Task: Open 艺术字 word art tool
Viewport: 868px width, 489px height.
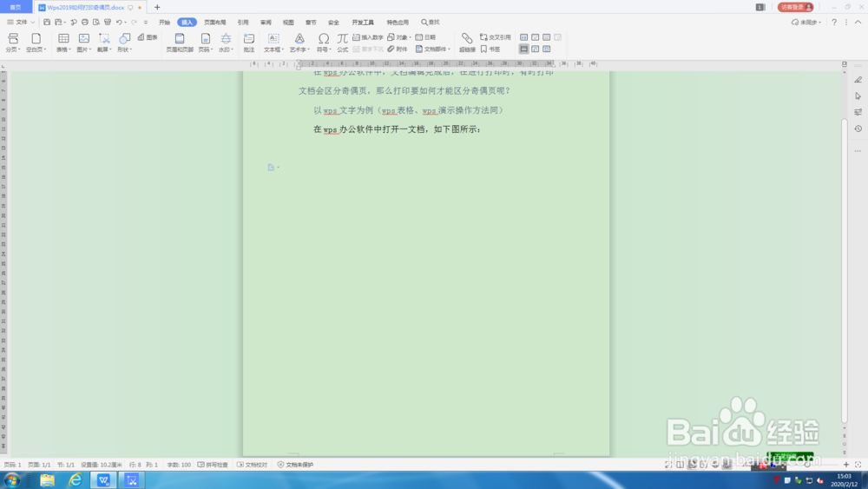Action: point(299,42)
